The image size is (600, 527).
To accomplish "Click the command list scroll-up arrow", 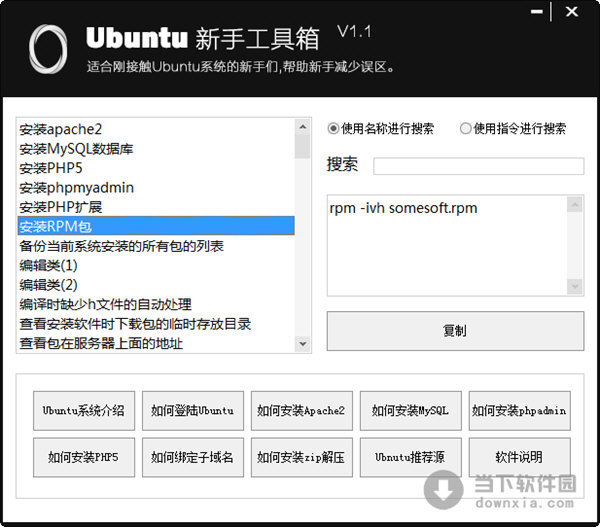I will point(303,127).
